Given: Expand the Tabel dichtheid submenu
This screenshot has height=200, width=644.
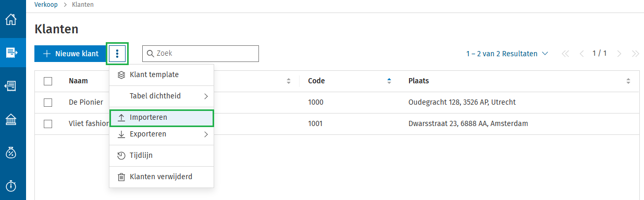Looking at the screenshot, I should (162, 96).
